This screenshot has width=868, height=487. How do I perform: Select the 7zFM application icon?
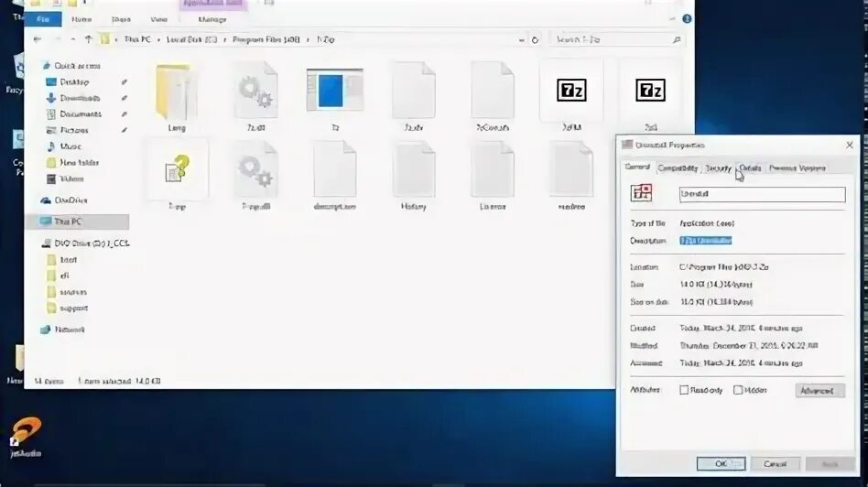(571, 91)
